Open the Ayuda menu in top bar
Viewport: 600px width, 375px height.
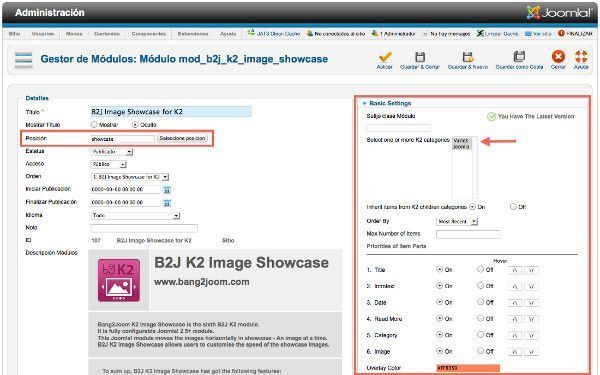point(228,34)
